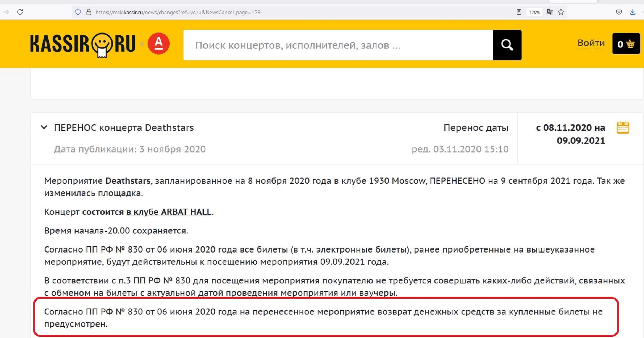Click the Войти login link
Viewport: 644px width, 338px height.
[591, 43]
